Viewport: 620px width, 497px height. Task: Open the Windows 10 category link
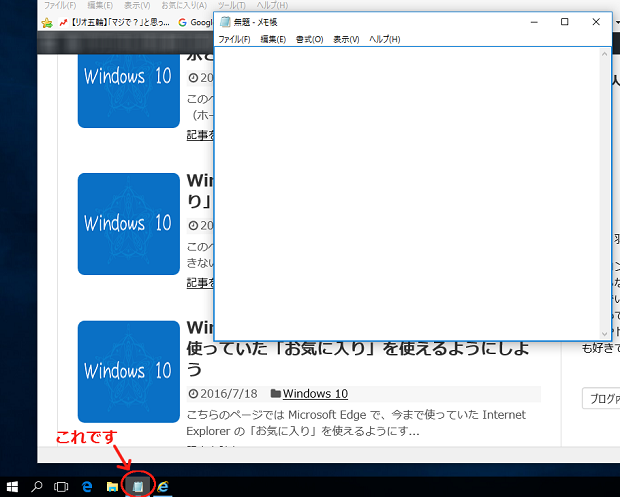coord(315,393)
